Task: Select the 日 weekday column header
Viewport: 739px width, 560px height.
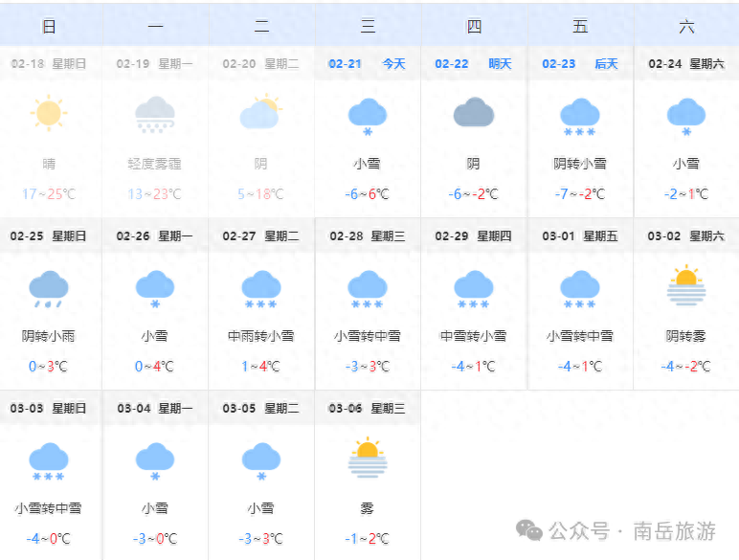Action: click(49, 26)
